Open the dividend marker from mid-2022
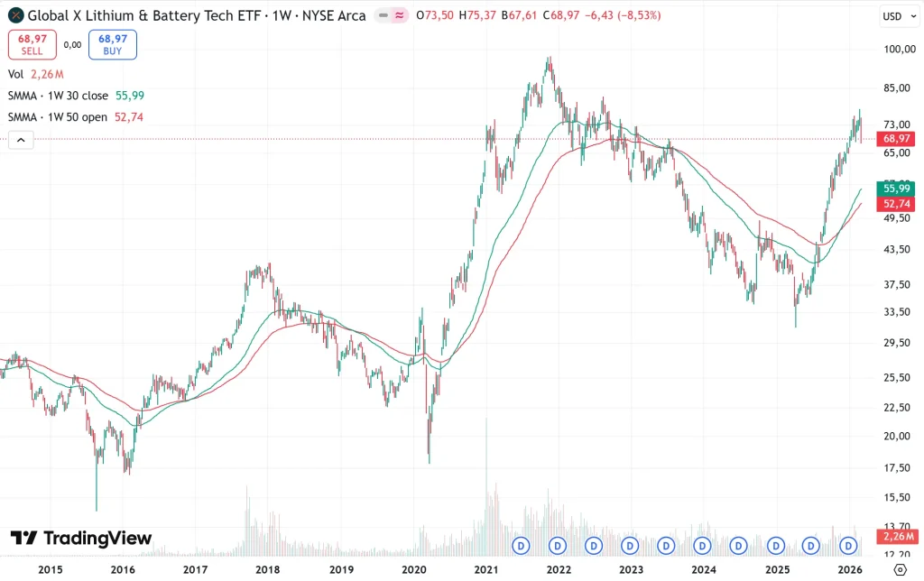The width and height of the screenshot is (924, 581). [594, 546]
